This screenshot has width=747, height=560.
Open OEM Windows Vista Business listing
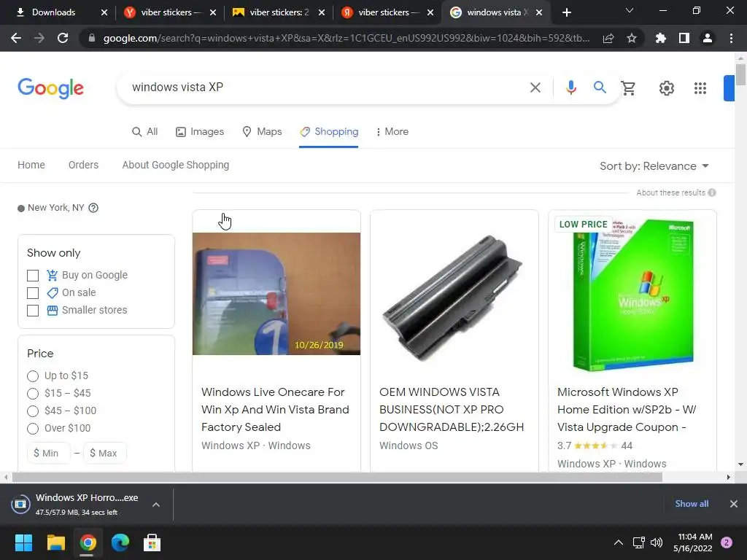[x=452, y=410]
